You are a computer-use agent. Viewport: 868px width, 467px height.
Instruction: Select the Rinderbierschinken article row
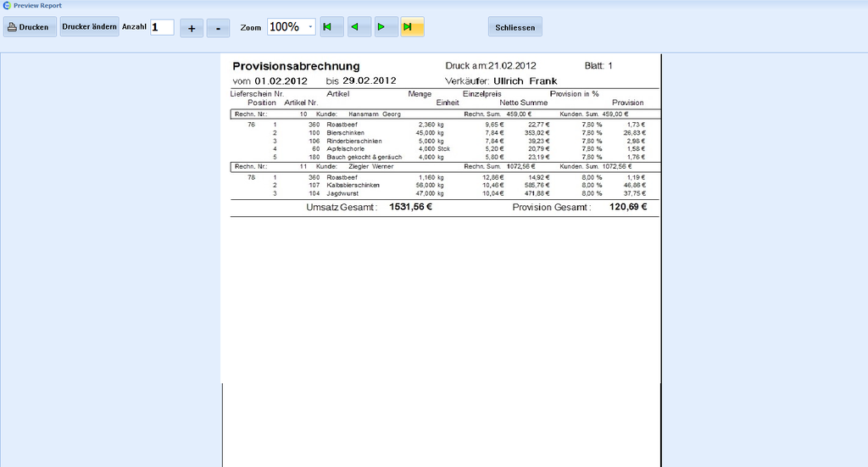pyautogui.click(x=446, y=141)
